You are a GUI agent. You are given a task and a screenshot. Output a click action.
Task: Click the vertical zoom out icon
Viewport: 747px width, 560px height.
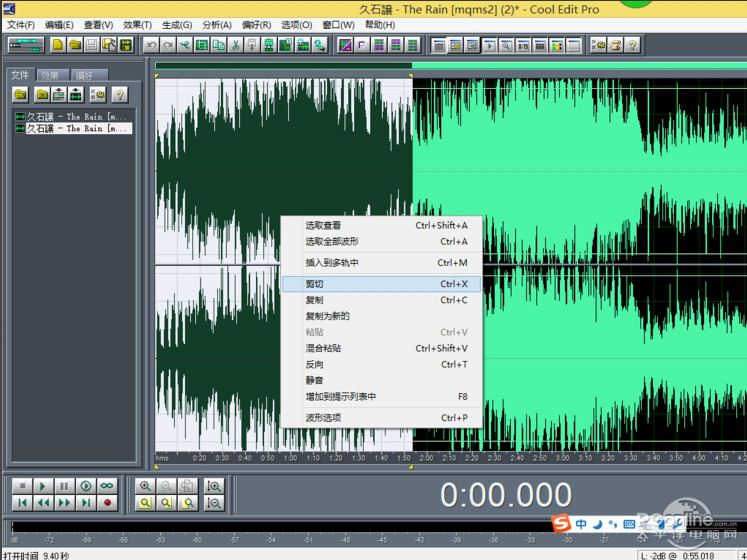click(214, 503)
